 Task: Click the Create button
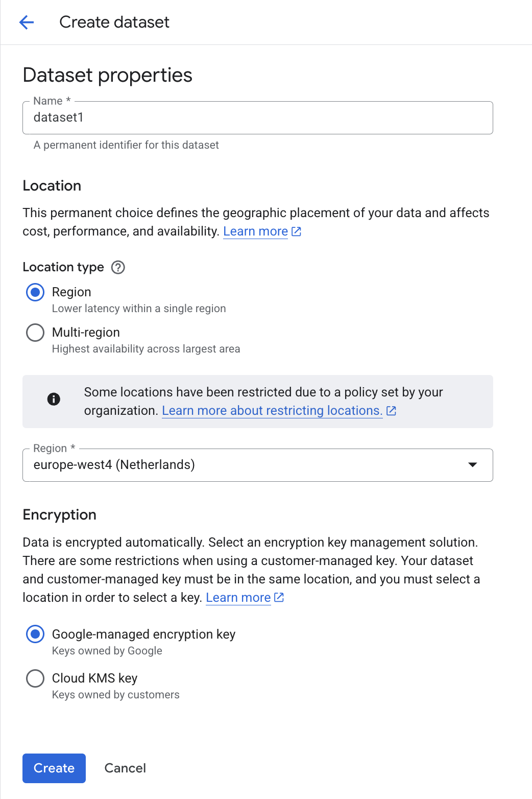(x=54, y=768)
